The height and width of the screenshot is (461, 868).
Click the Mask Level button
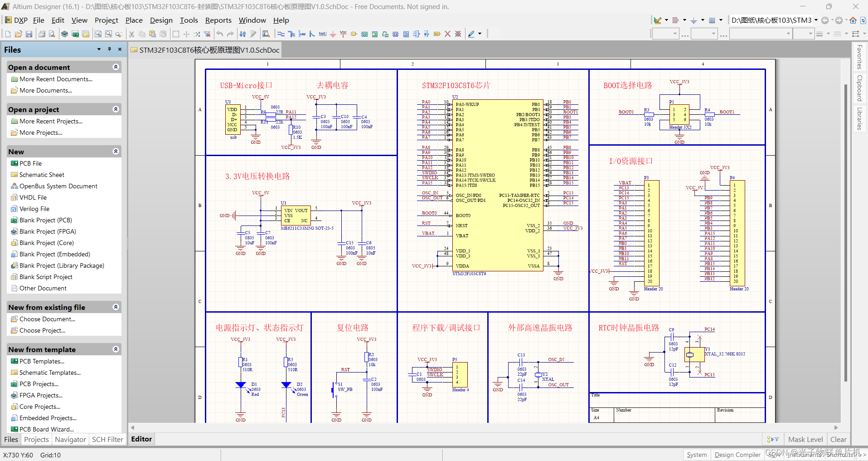pos(805,439)
